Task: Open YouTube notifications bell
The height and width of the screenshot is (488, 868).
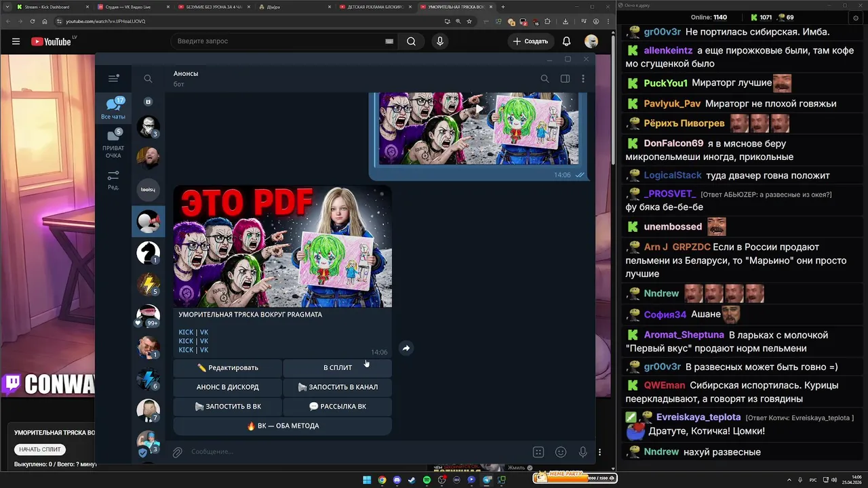Action: click(x=566, y=41)
